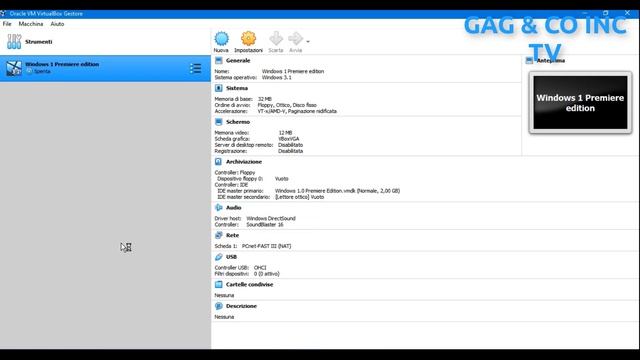The height and width of the screenshot is (360, 640).
Task: Open the Archiviazione section header
Action: (x=244, y=162)
